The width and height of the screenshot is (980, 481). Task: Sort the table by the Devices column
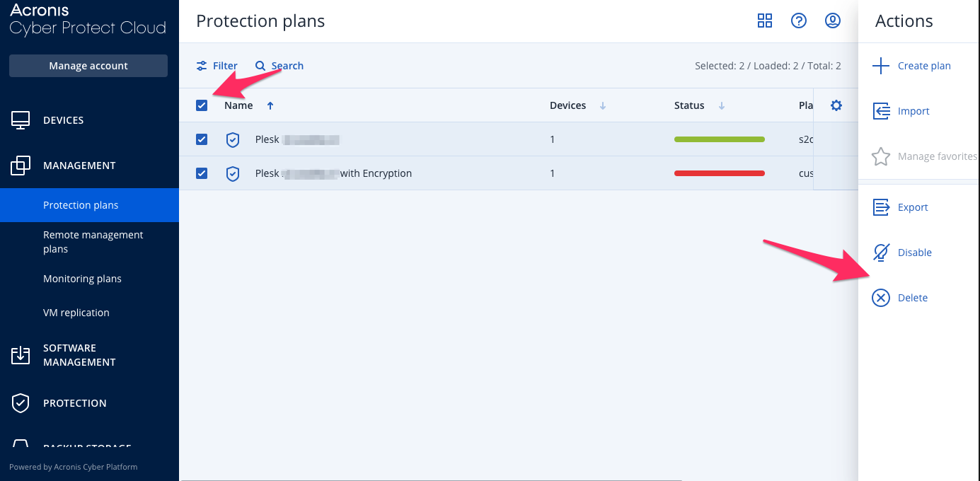pos(578,105)
